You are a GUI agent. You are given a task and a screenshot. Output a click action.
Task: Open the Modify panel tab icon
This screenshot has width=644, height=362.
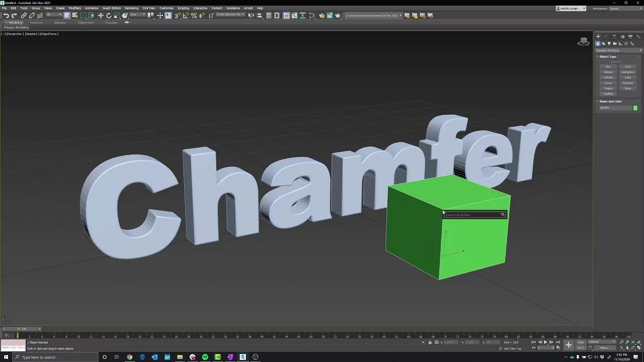[606, 37]
